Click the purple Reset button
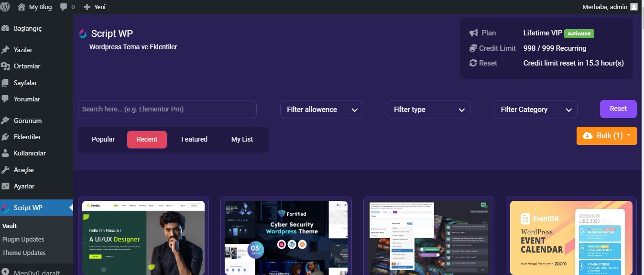 pyautogui.click(x=618, y=109)
